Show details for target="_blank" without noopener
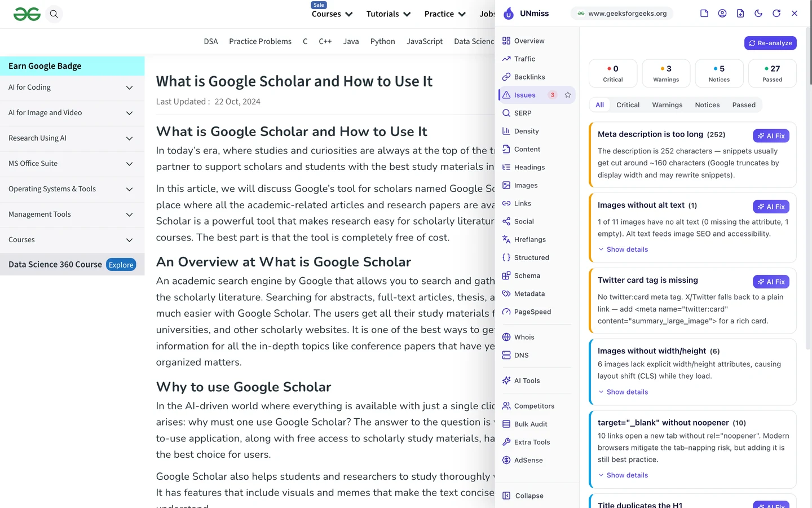The height and width of the screenshot is (508, 812). pyautogui.click(x=623, y=475)
